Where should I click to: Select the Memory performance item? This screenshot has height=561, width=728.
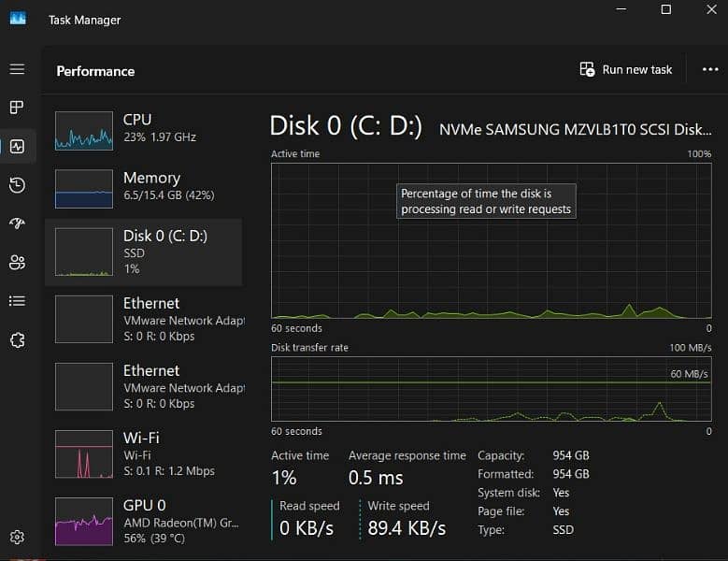143,186
